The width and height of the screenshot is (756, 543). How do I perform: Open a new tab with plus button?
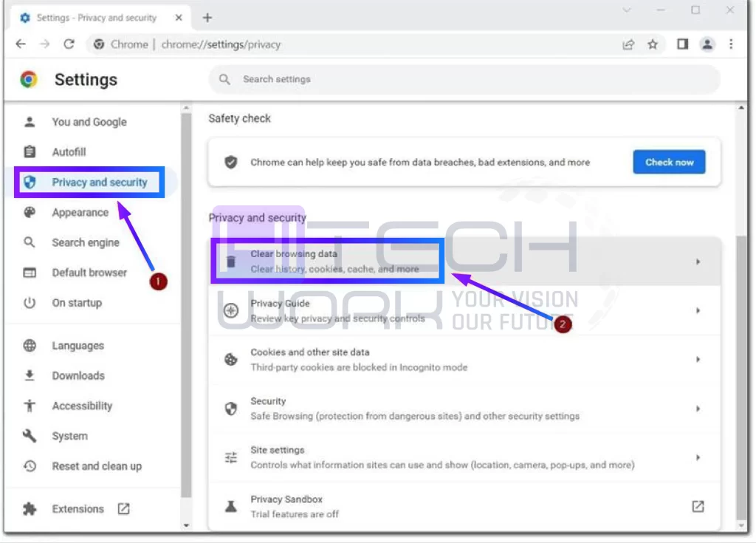click(207, 18)
